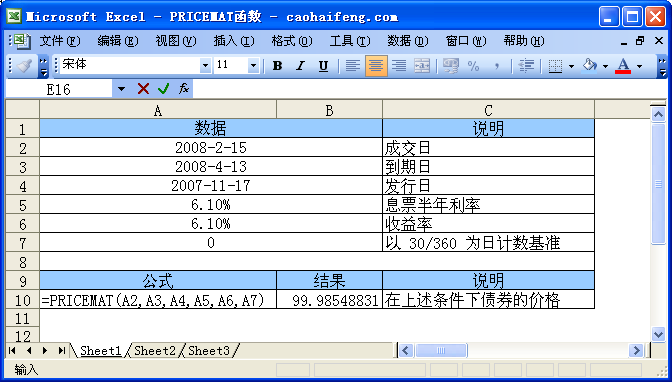
Task: Apply fill color bucket
Action: pos(590,66)
